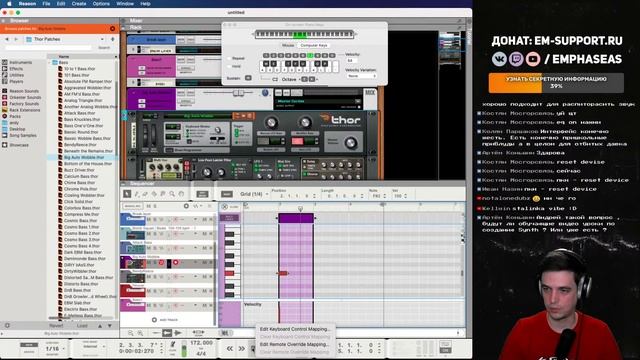Click fast forward transport button
The image size is (640, 360).
pyautogui.click(x=242, y=349)
